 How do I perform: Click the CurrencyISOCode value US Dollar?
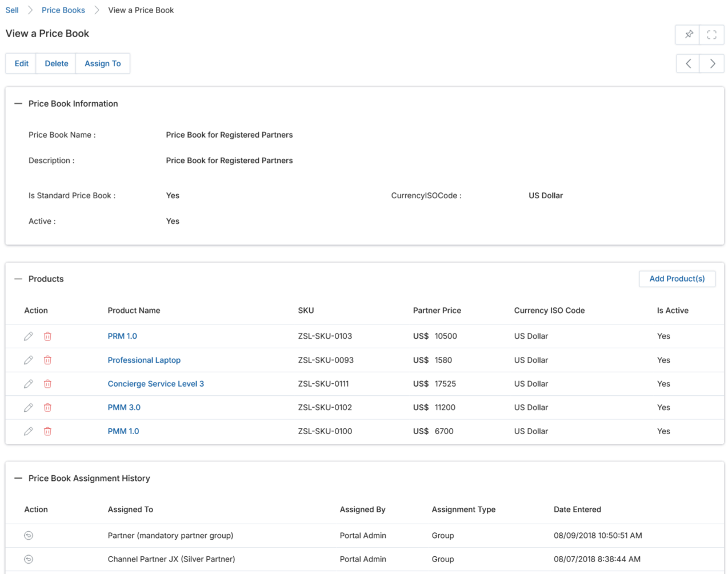[x=546, y=195]
